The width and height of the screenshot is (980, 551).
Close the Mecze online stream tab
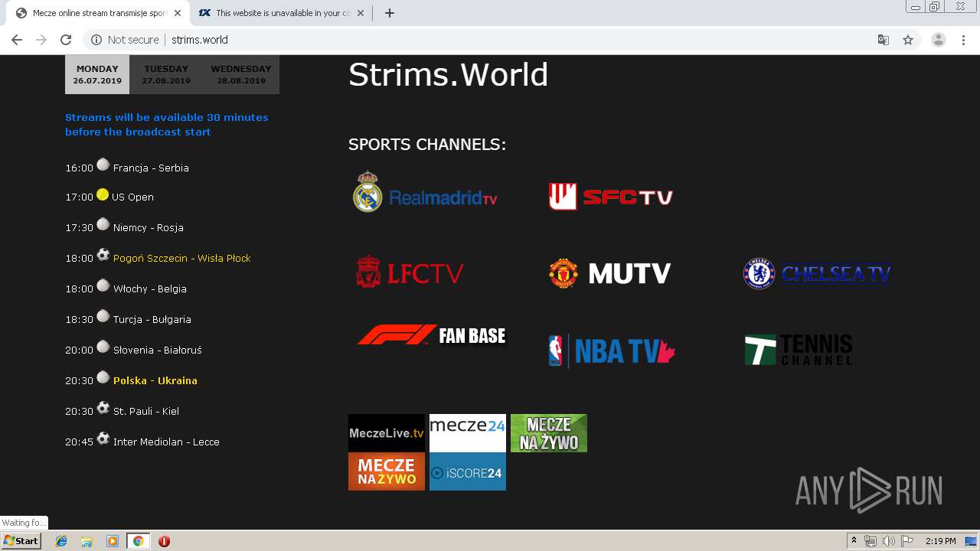coord(178,13)
